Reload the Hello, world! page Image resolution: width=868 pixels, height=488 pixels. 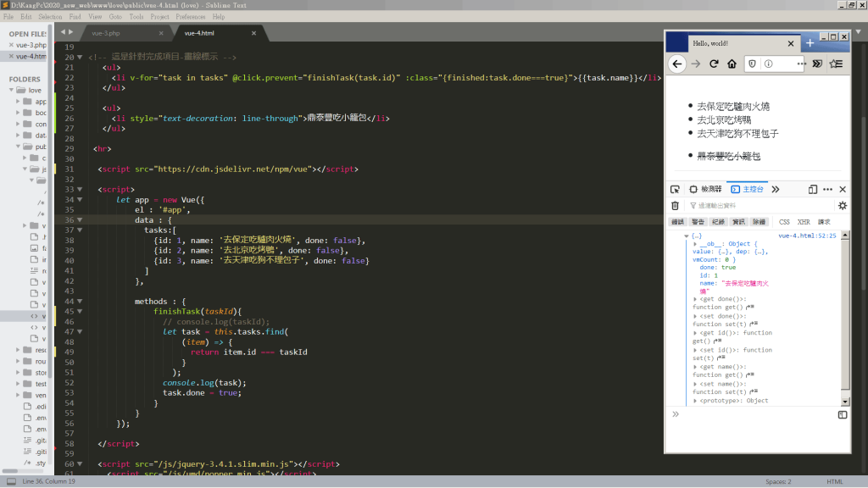[x=714, y=64]
